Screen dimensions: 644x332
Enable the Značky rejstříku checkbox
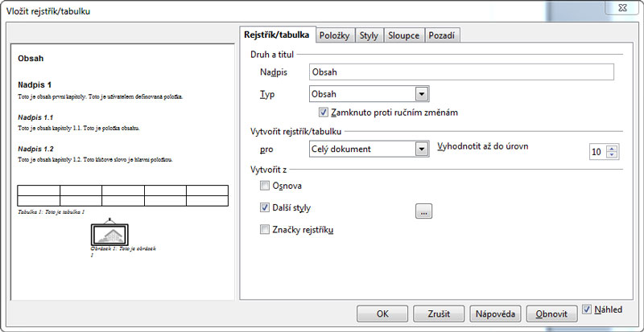coord(266,230)
